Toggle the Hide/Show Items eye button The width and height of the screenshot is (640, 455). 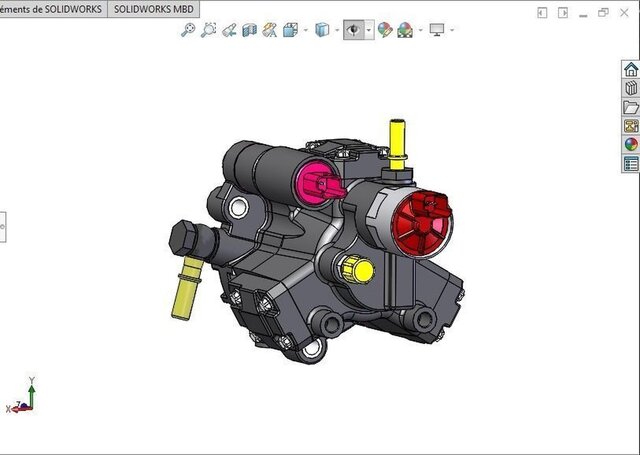(x=353, y=30)
